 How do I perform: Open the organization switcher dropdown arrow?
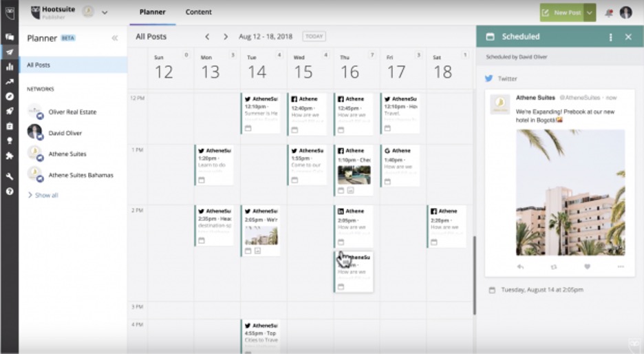pos(105,12)
